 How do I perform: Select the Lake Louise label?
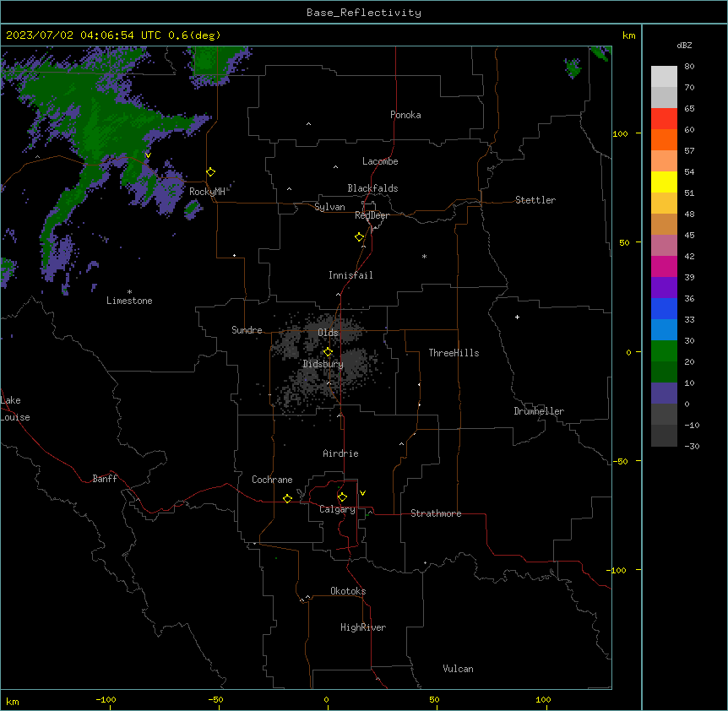(x=14, y=409)
